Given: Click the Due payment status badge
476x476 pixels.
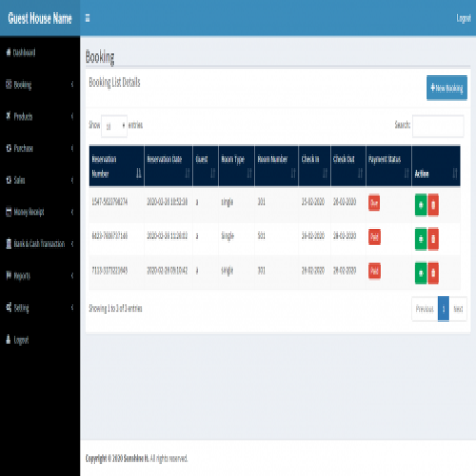Looking at the screenshot, I should (374, 203).
